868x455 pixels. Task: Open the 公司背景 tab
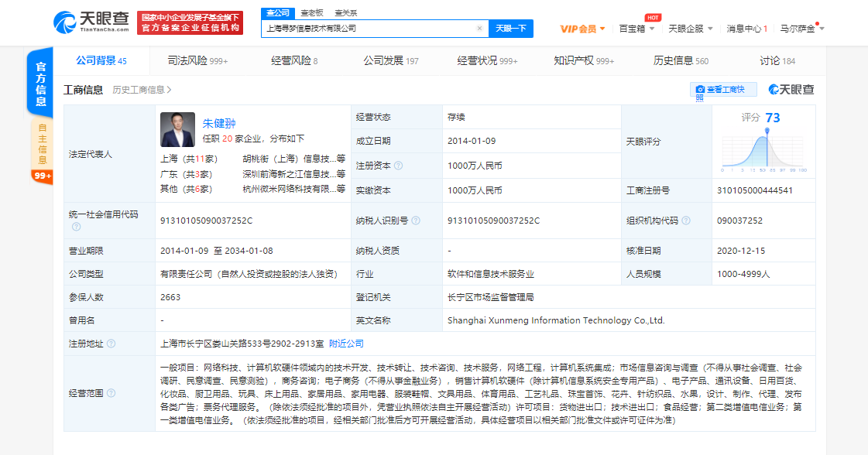tap(101, 61)
